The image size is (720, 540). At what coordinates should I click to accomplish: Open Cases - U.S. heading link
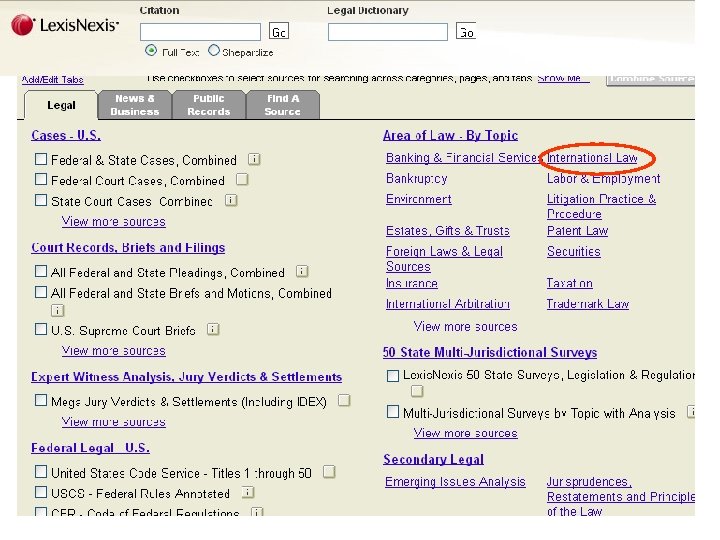[66, 135]
